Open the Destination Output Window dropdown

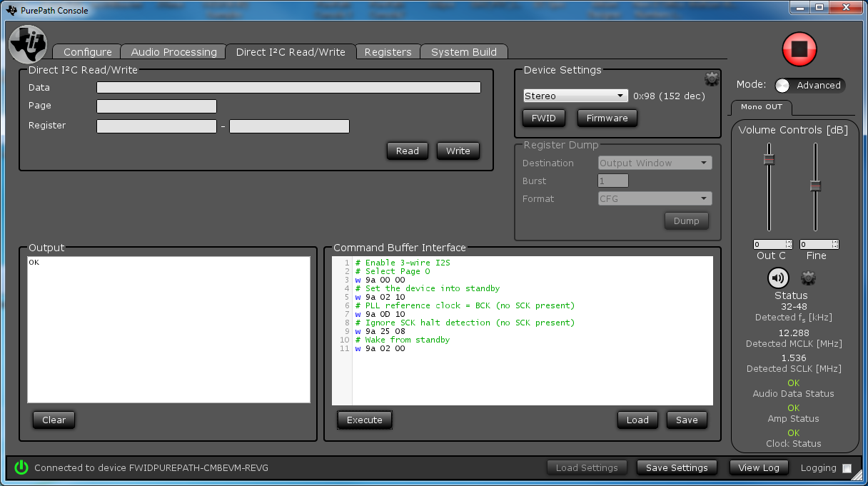click(x=655, y=163)
